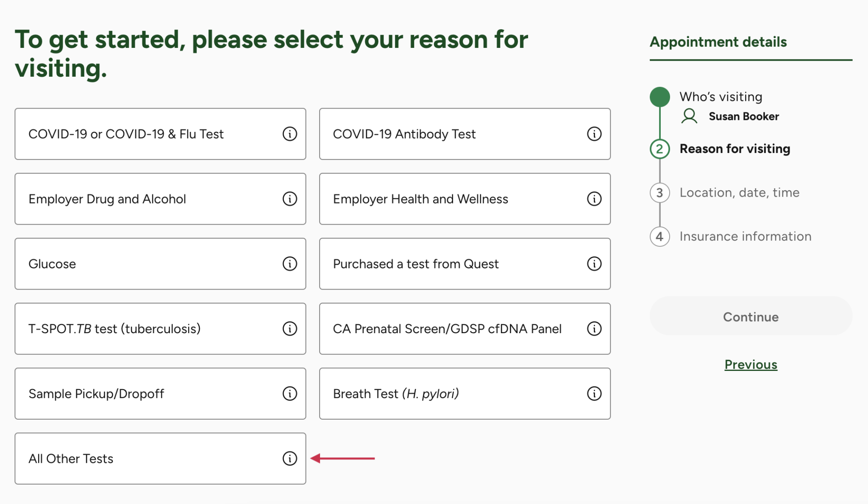Open the T-SPOT.TB test info icon

(x=289, y=329)
